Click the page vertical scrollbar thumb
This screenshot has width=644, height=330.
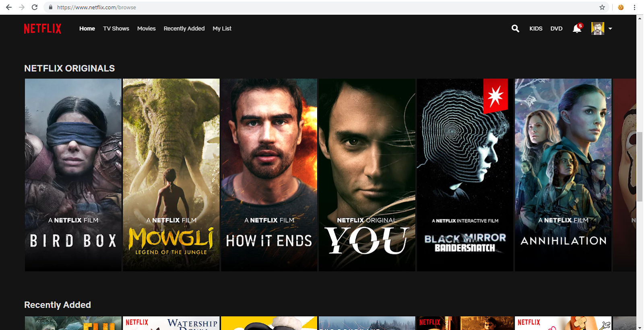click(640, 166)
